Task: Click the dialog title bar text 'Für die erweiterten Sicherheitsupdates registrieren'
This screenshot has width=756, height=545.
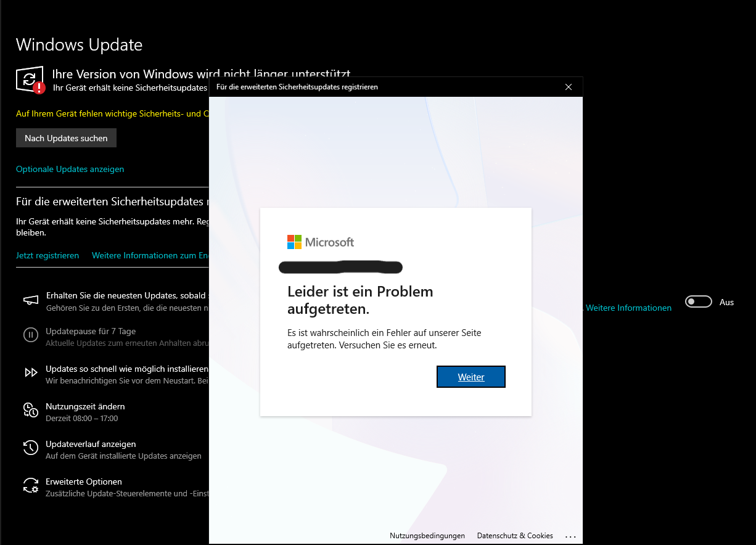Action: click(x=297, y=87)
